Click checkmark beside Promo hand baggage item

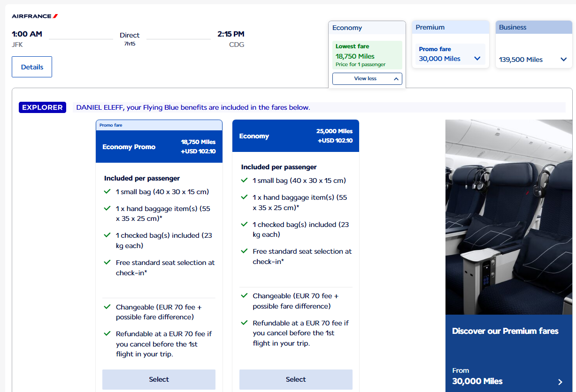click(108, 208)
